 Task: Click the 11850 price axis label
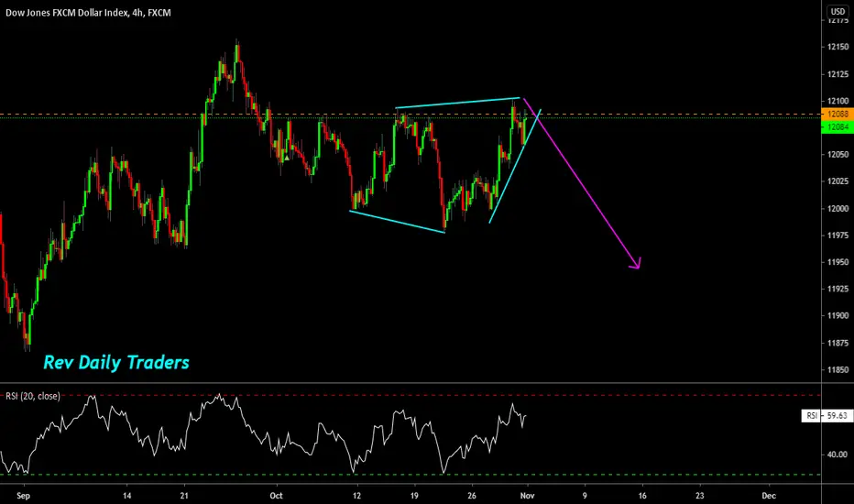[838, 370]
